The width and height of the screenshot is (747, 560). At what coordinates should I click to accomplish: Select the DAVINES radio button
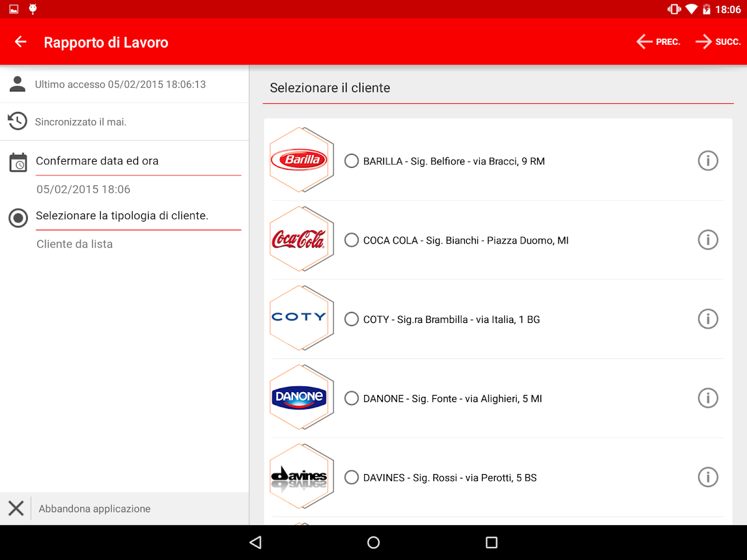point(351,477)
